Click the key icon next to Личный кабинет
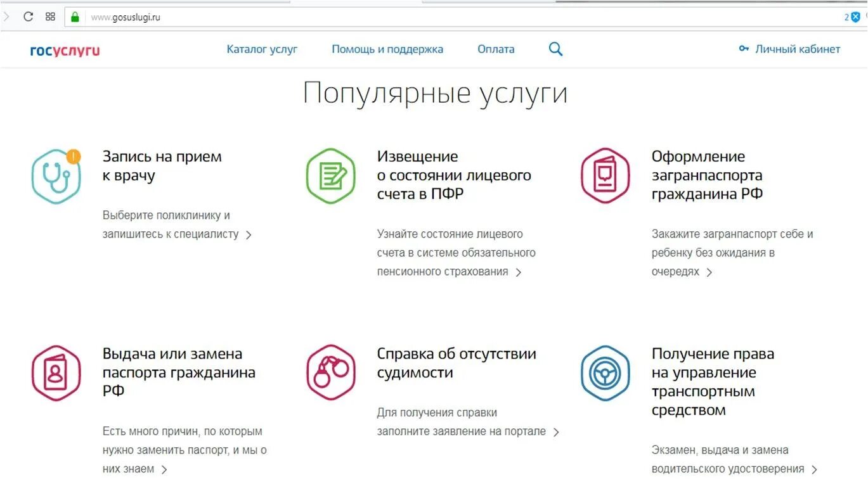868x489 pixels. coord(744,49)
